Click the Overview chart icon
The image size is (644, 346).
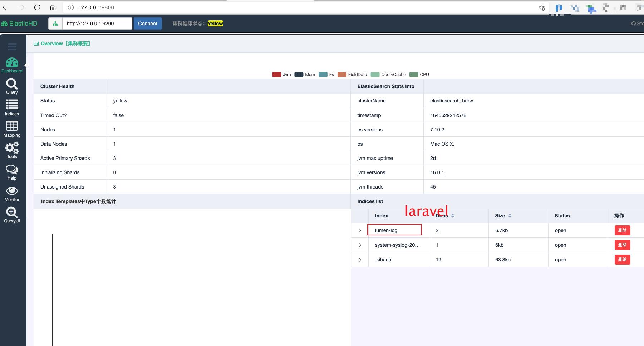[36, 44]
